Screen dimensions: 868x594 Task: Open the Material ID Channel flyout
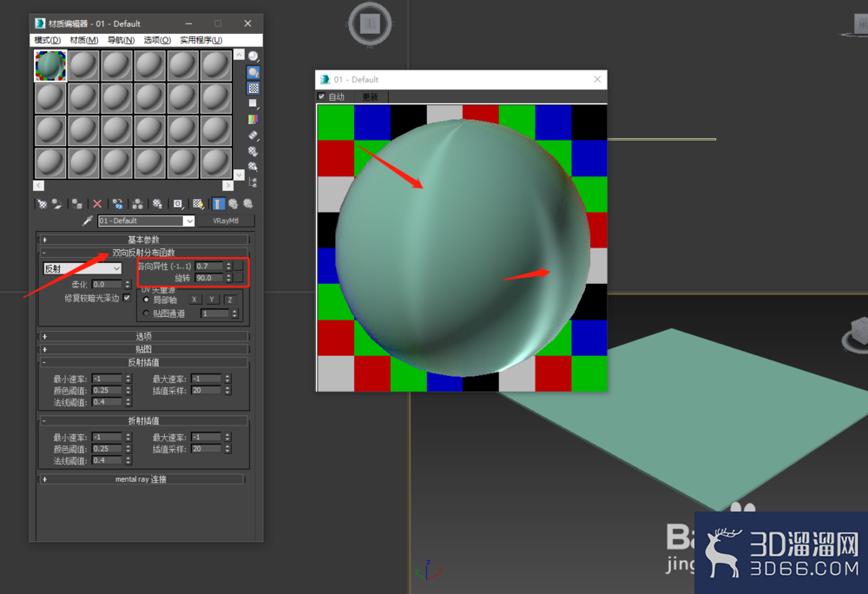coord(178,204)
